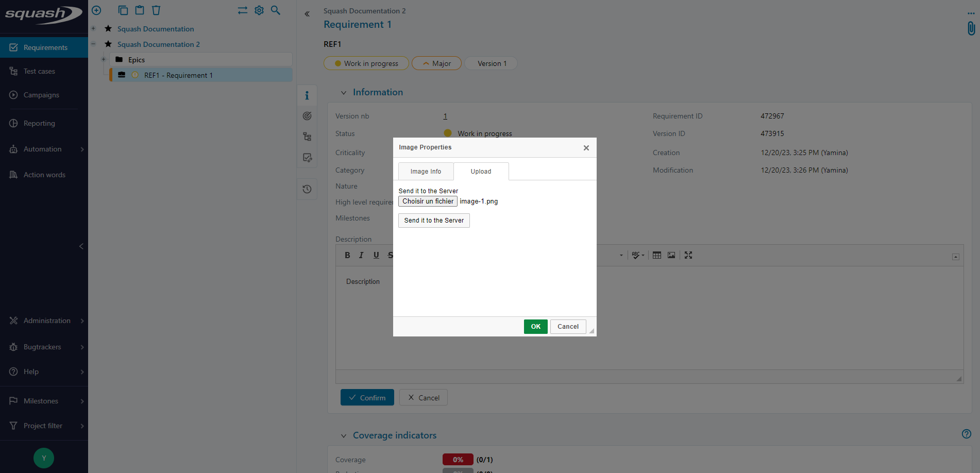Collapse the Coverage indicators section
Viewport: 980px width, 473px height.
click(x=344, y=436)
